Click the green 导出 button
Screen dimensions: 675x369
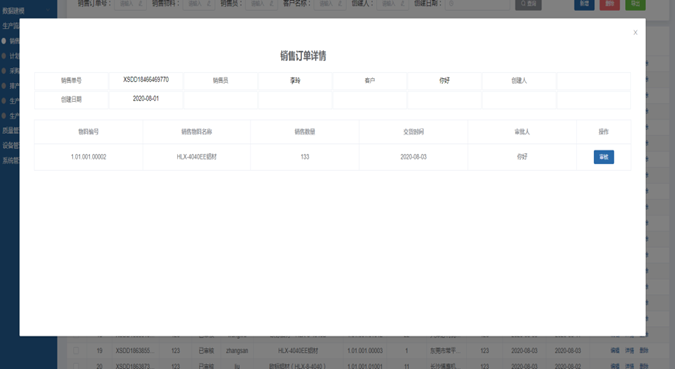tap(635, 4)
